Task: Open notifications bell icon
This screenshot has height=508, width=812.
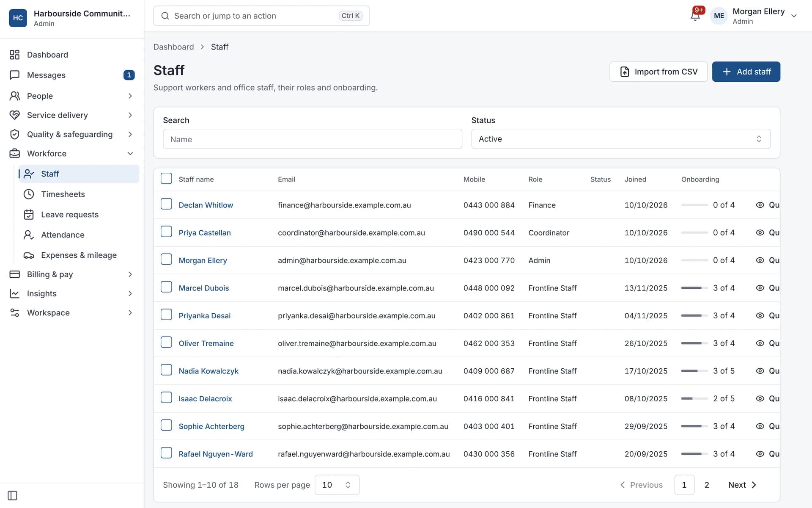Action: coord(695,16)
